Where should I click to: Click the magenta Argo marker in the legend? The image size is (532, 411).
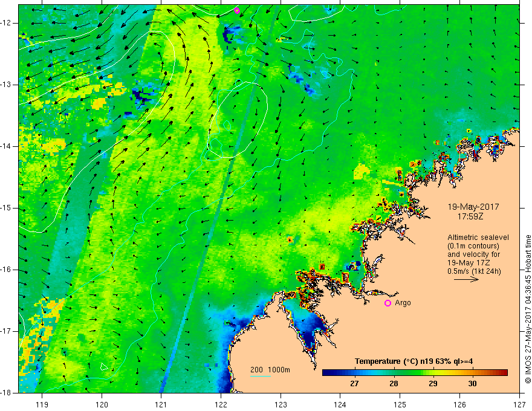pyautogui.click(x=388, y=303)
